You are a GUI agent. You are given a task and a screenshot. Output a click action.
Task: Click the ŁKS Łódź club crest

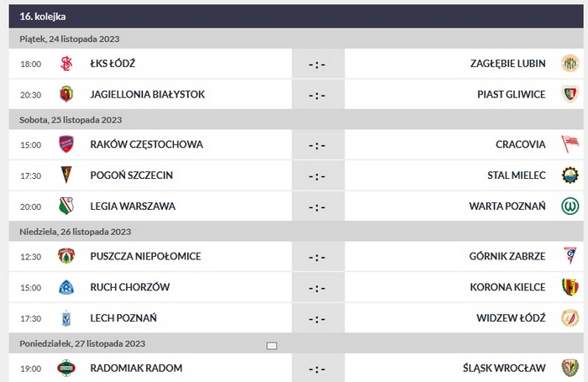click(x=66, y=63)
